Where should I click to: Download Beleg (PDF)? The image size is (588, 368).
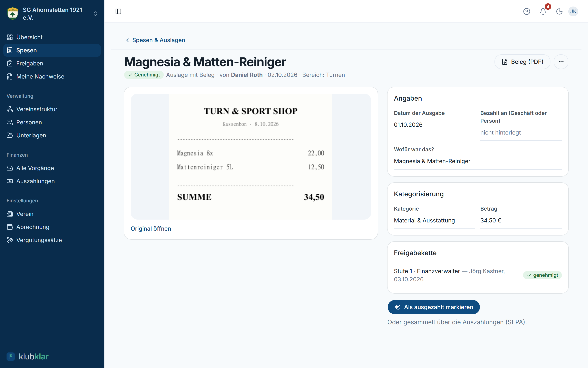click(x=522, y=62)
